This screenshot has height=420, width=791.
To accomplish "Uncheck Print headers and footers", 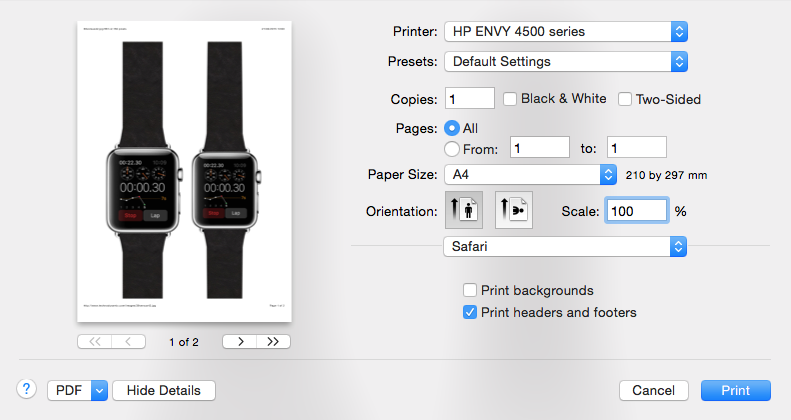I will (x=470, y=312).
